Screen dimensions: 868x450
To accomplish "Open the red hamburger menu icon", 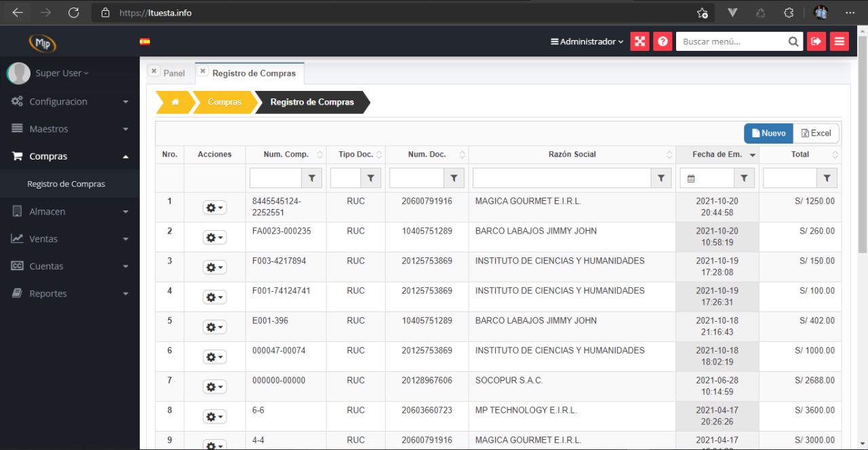I will [x=840, y=41].
